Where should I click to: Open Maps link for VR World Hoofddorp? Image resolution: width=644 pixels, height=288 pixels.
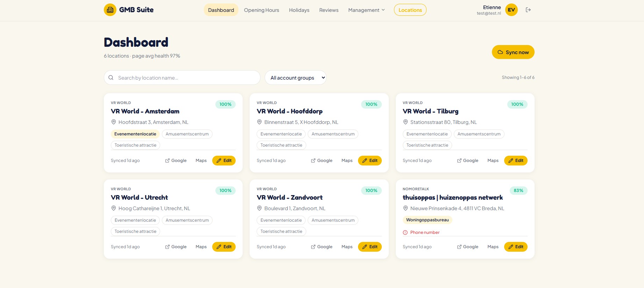[347, 161]
